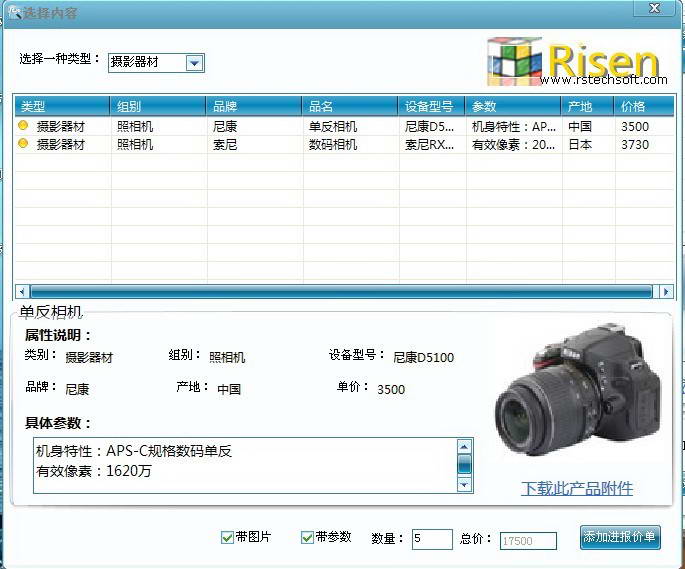The image size is (685, 569).
Task: Click the horizontal scrollbar thumb of the table
Action: coord(341,291)
